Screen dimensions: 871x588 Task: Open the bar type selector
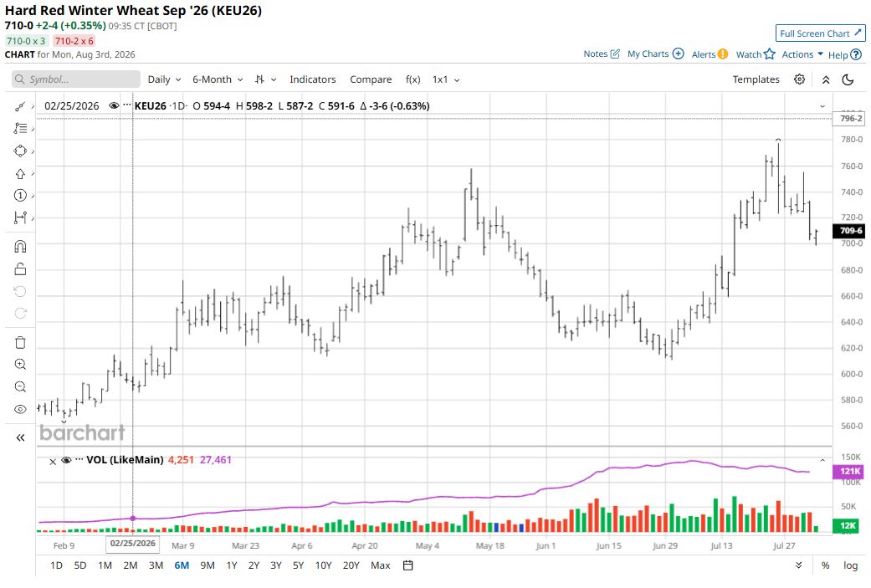pos(265,79)
